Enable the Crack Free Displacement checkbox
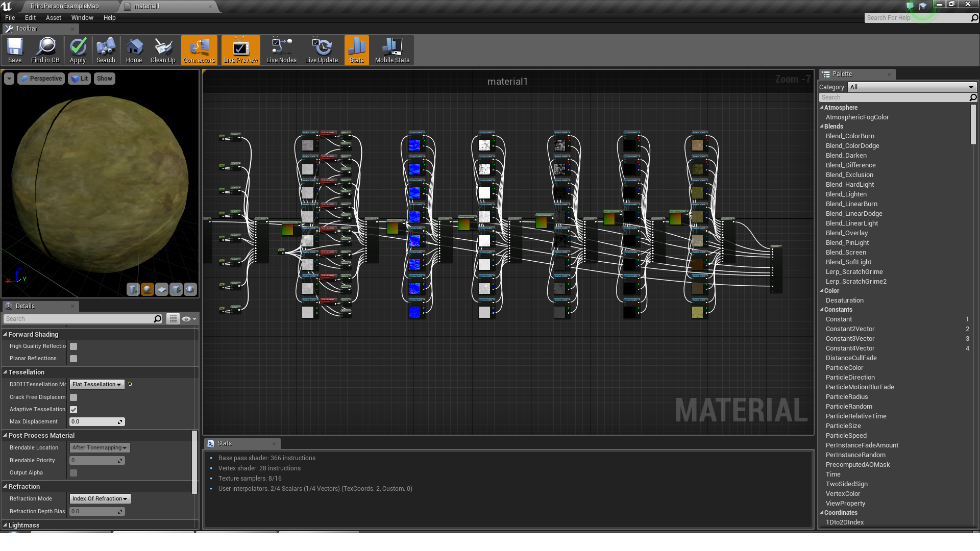980x551 pixels. (73, 397)
